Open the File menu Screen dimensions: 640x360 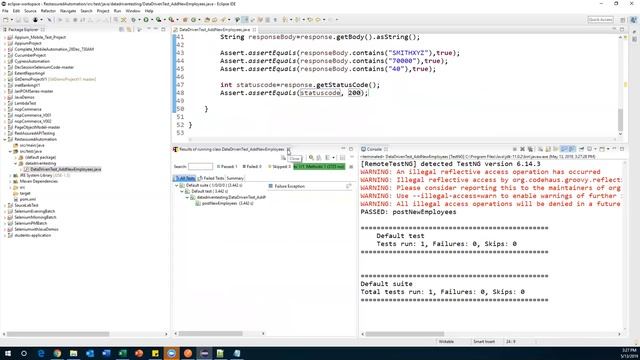[x=5, y=11]
